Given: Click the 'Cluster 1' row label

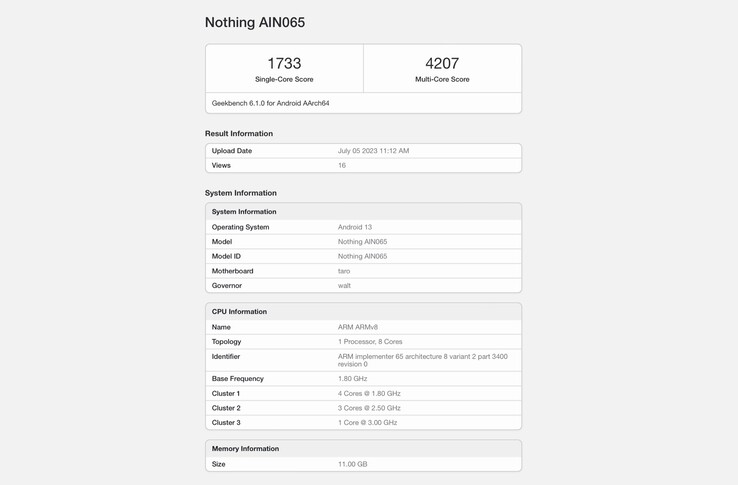Looking at the screenshot, I should 226,393.
